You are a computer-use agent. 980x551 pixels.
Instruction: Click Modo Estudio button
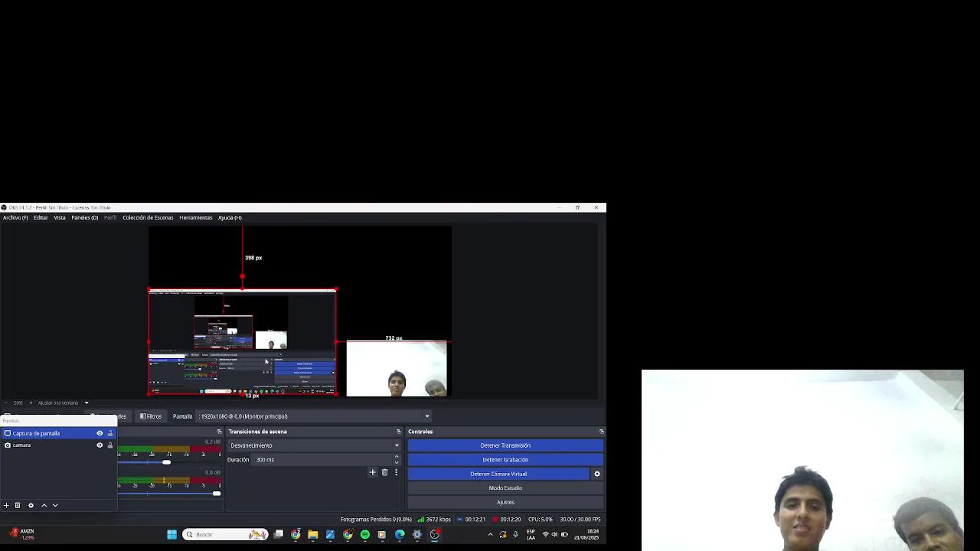(505, 487)
